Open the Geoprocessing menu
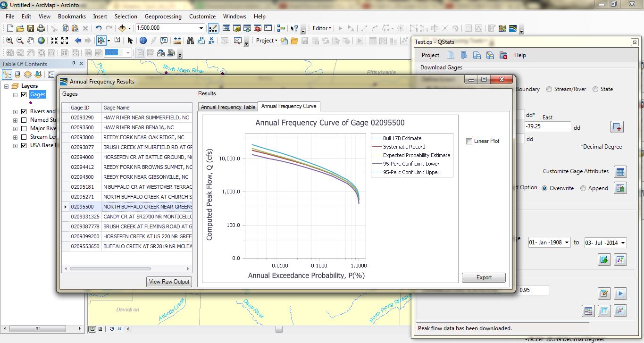This screenshot has width=644, height=343. pos(163,16)
